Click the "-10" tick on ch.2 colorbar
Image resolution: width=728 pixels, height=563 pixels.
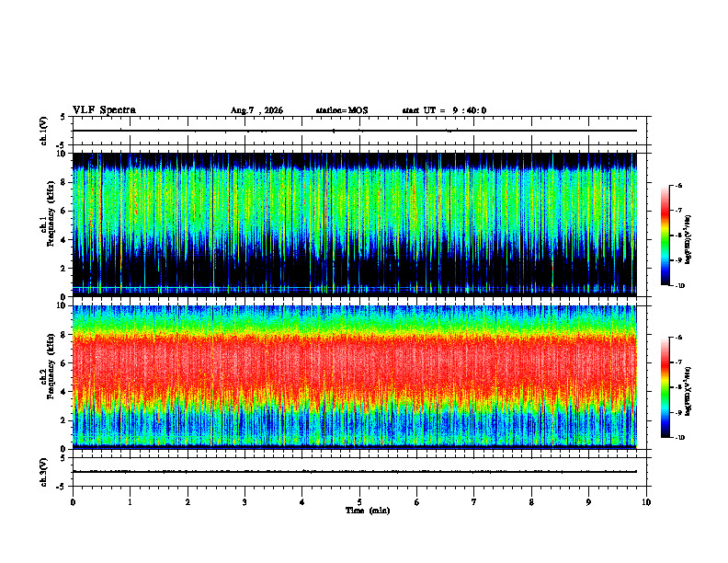click(679, 437)
